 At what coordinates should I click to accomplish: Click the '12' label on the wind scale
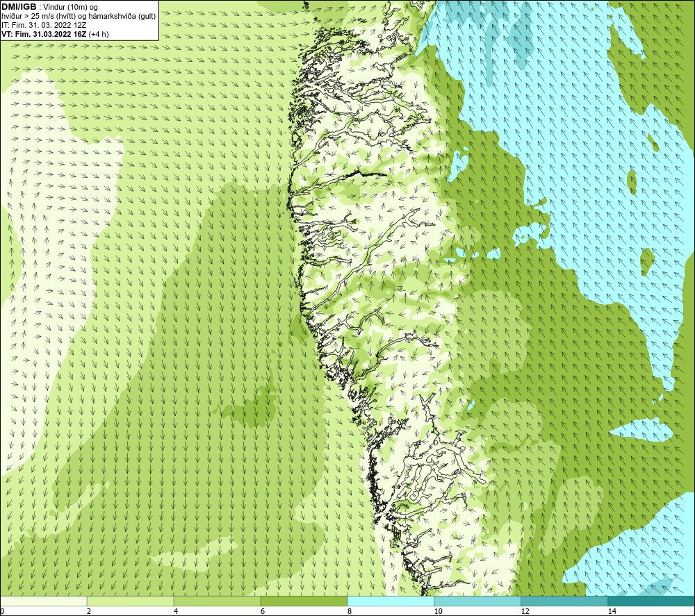coord(525,612)
